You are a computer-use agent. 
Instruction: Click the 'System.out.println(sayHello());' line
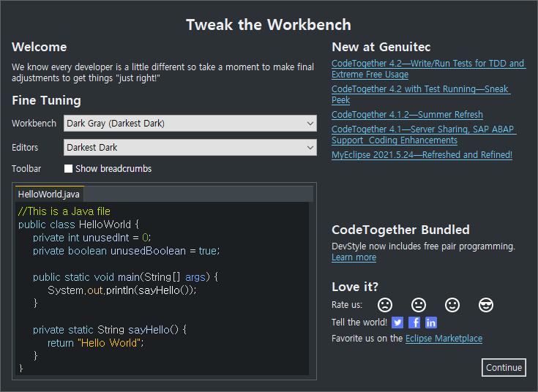point(122,290)
